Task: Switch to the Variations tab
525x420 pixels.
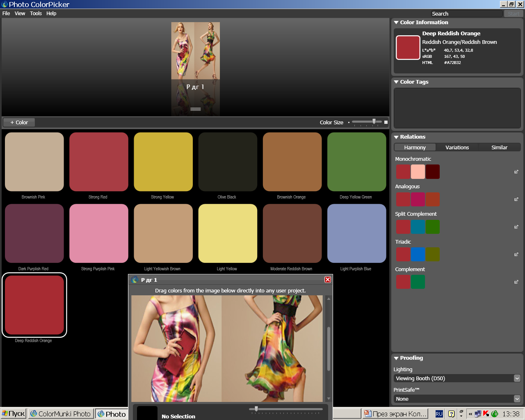Action: pyautogui.click(x=457, y=147)
